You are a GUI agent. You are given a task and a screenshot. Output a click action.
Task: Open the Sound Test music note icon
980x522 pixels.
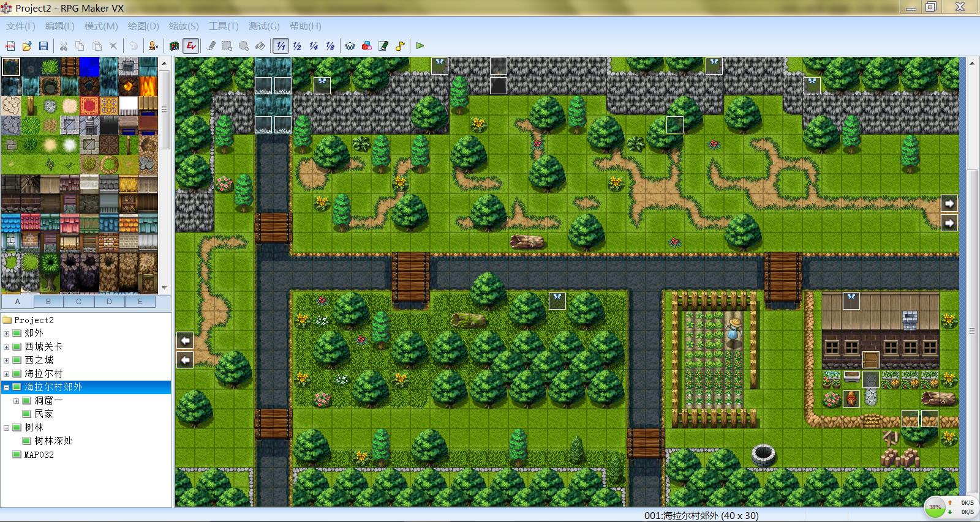[x=400, y=46]
